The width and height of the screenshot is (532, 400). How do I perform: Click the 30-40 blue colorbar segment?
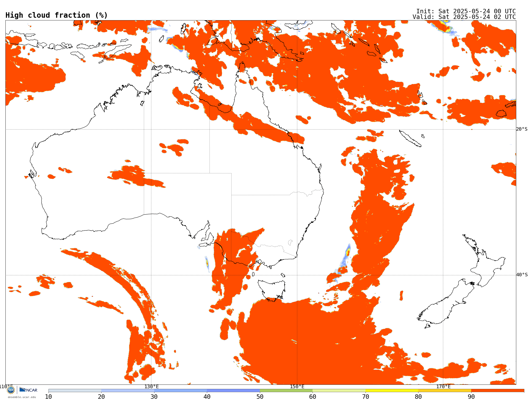(181, 391)
